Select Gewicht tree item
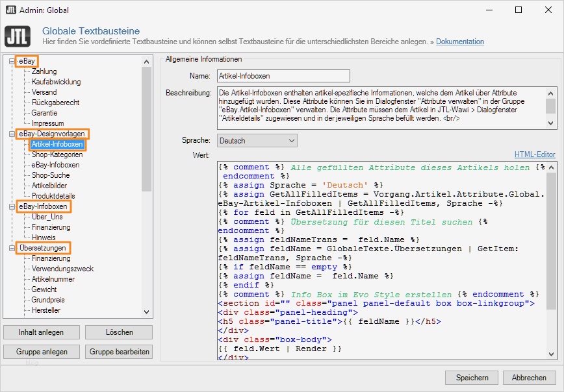 (44, 289)
